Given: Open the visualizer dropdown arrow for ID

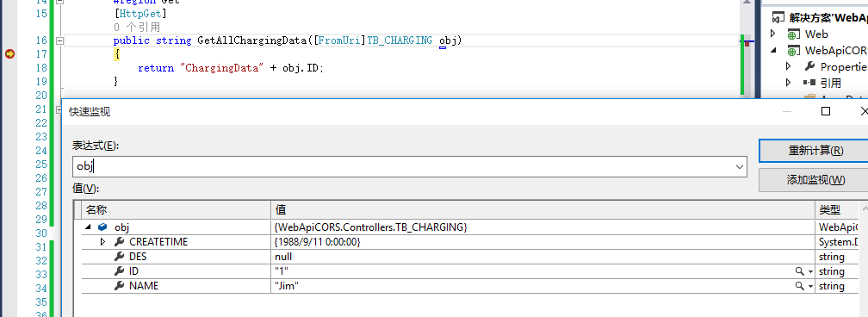Looking at the screenshot, I should pyautogui.click(x=811, y=271).
